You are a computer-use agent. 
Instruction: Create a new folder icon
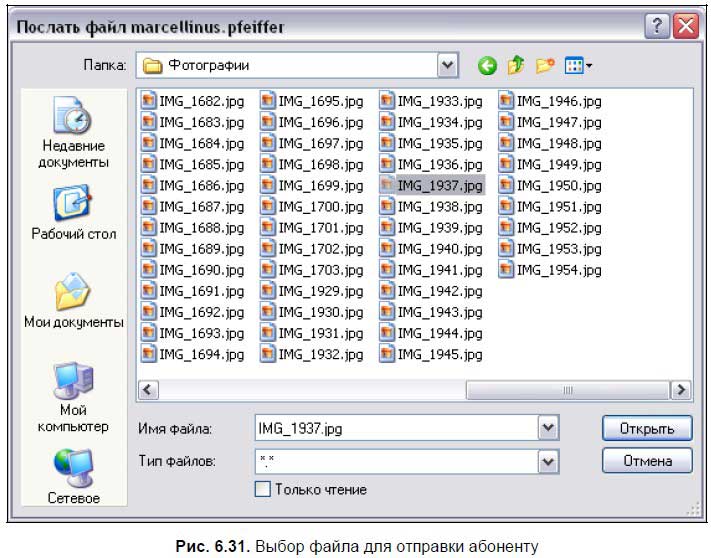coord(545,66)
